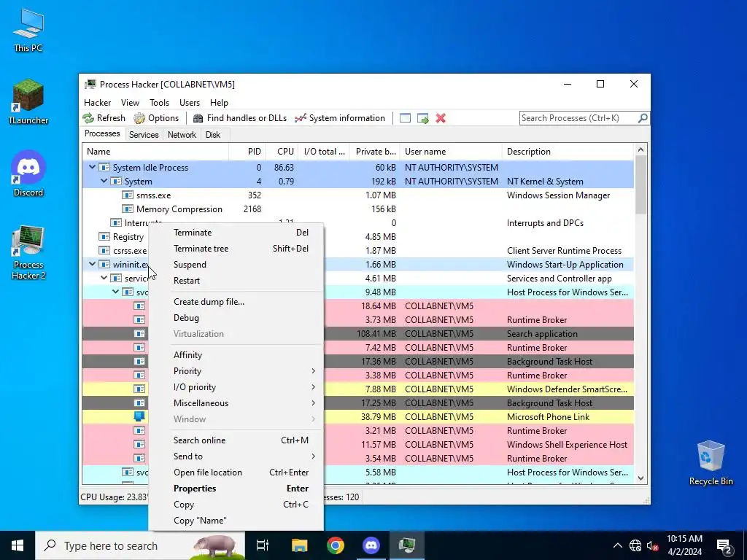Choose Copy "Name" in the context menu
This screenshot has height=560, width=747.
point(236,521)
